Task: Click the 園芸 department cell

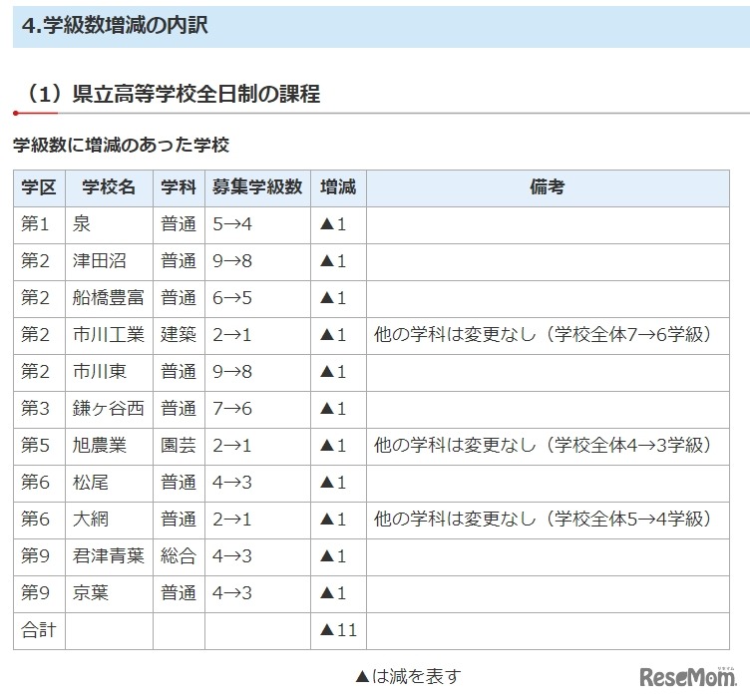Action: (179, 445)
